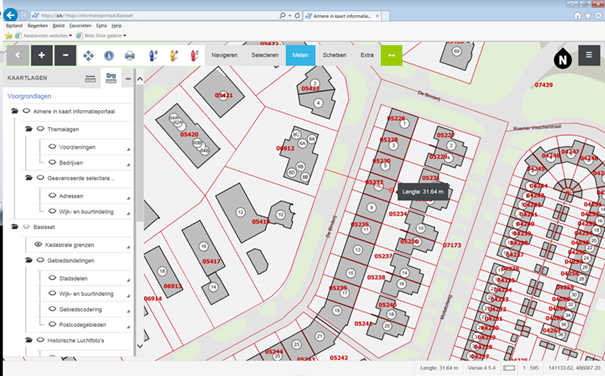Open the hamburger menu at top right

pyautogui.click(x=589, y=55)
